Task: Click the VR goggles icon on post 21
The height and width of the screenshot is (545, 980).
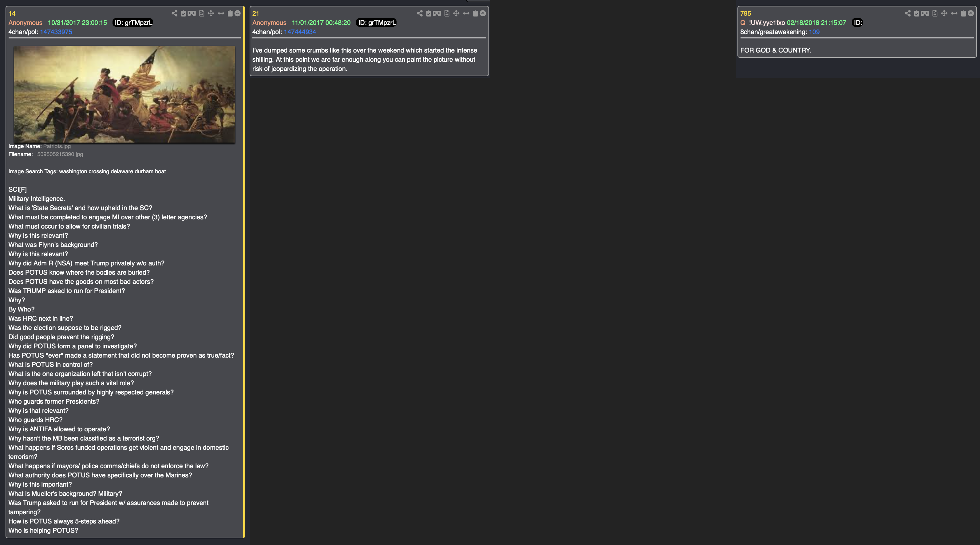Action: 437,13
